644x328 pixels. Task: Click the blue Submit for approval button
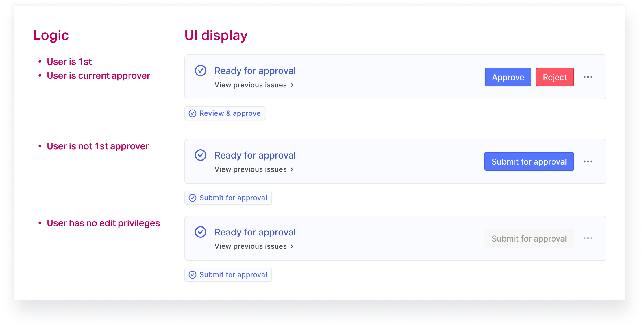click(x=529, y=161)
